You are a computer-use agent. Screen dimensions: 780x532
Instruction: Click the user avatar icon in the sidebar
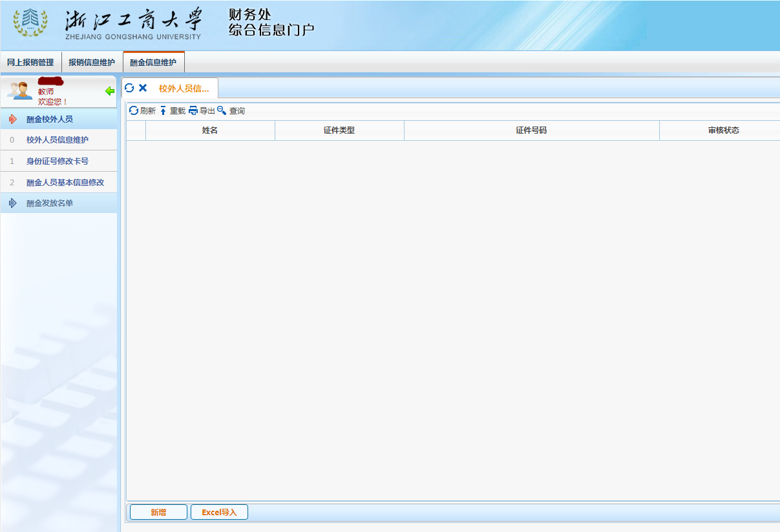(x=18, y=91)
